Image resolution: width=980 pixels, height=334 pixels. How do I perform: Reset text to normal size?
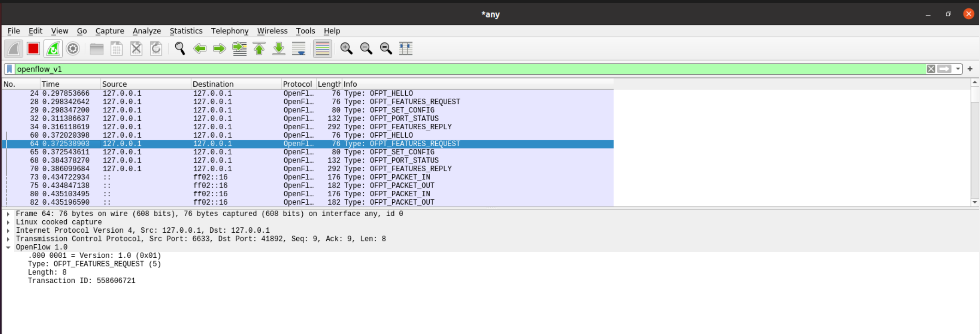[x=386, y=49]
